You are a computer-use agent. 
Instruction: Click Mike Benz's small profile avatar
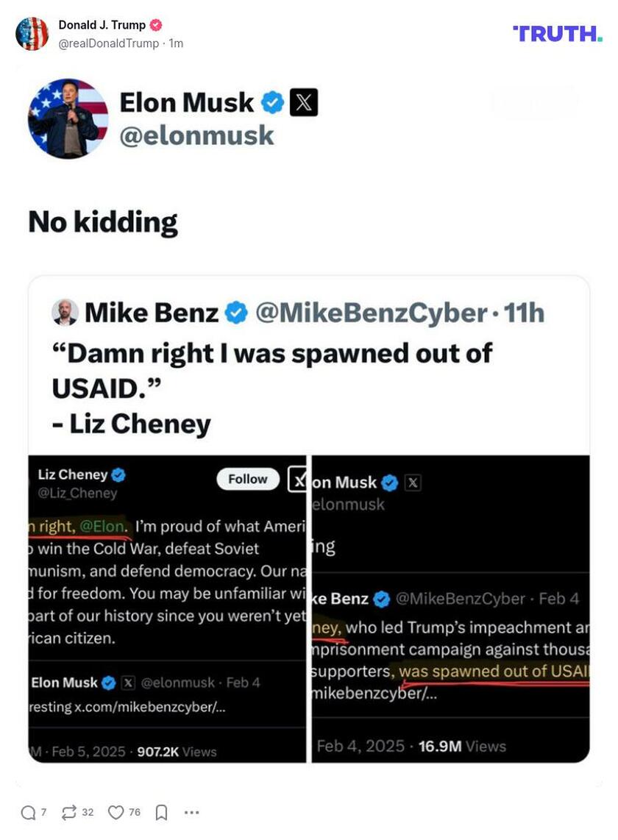(65, 313)
